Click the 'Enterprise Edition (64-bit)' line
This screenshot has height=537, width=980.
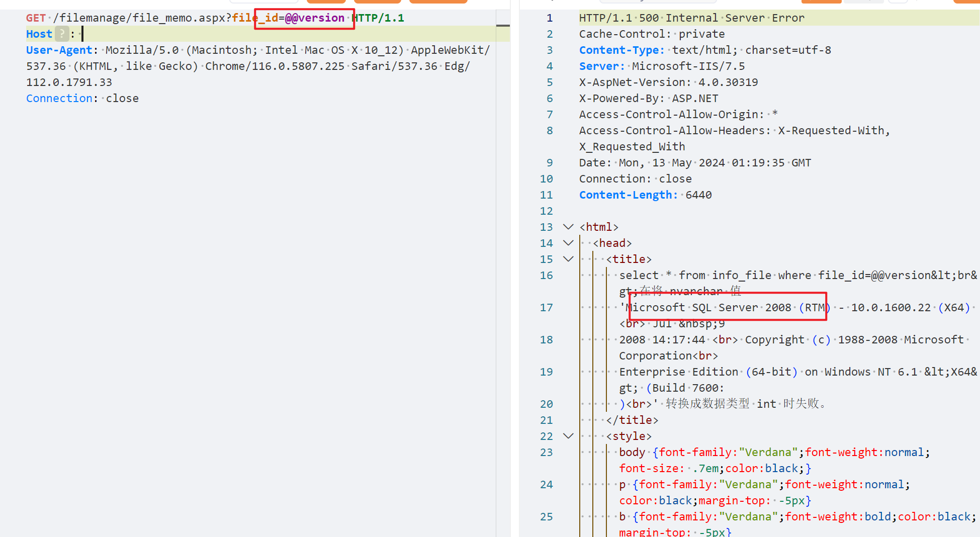(x=708, y=372)
